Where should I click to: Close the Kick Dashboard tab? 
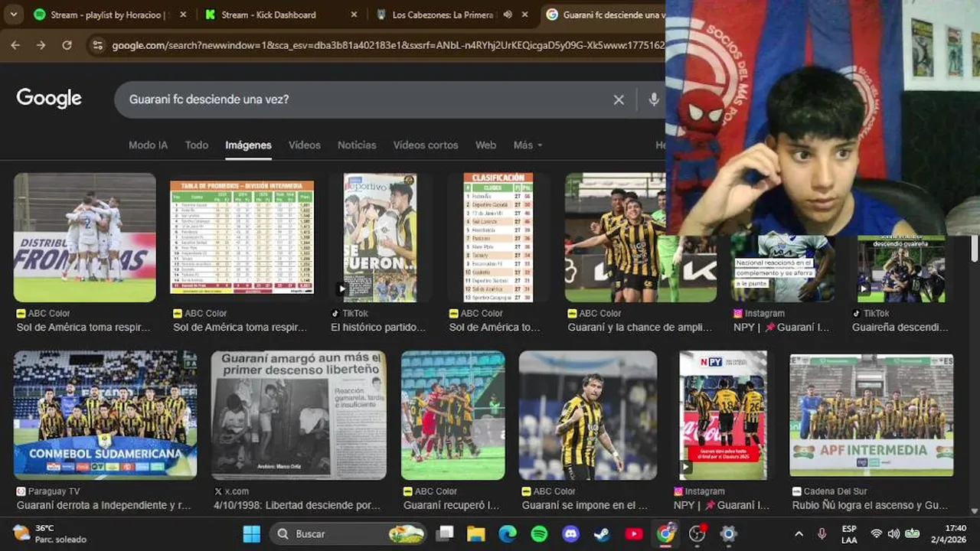pyautogui.click(x=354, y=15)
